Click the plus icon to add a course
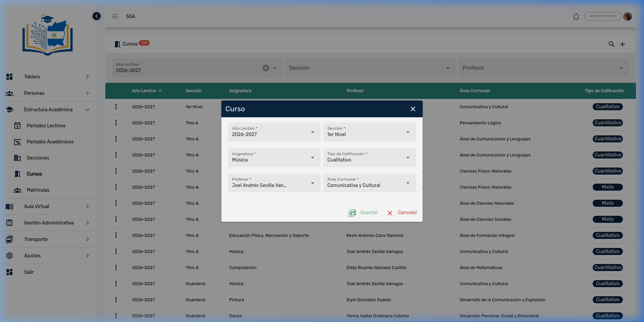 (x=623, y=44)
